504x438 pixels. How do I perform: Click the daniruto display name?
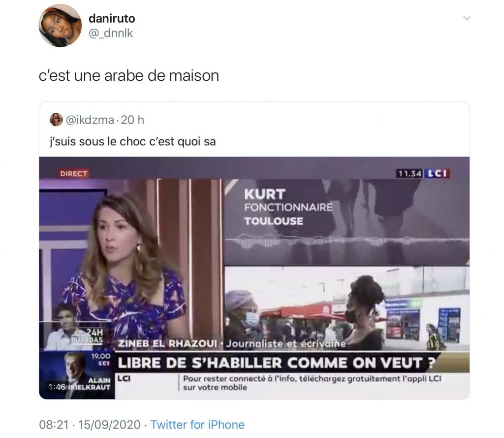tap(112, 18)
